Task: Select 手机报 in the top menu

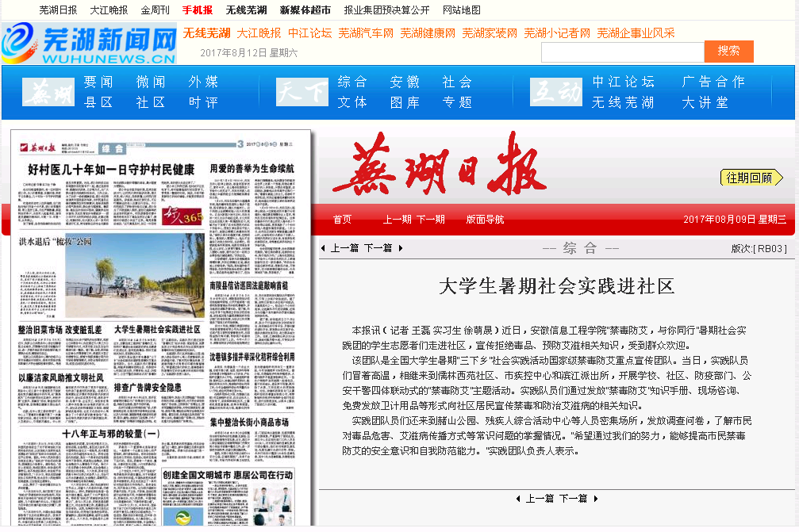Action: point(198,10)
